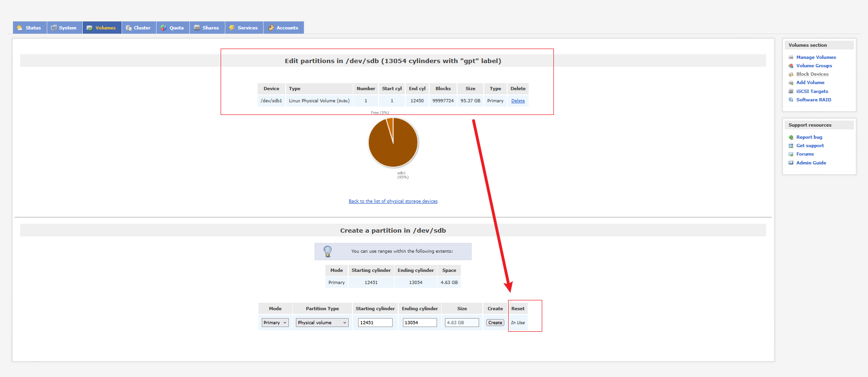Click the Status tab icon

click(x=20, y=28)
